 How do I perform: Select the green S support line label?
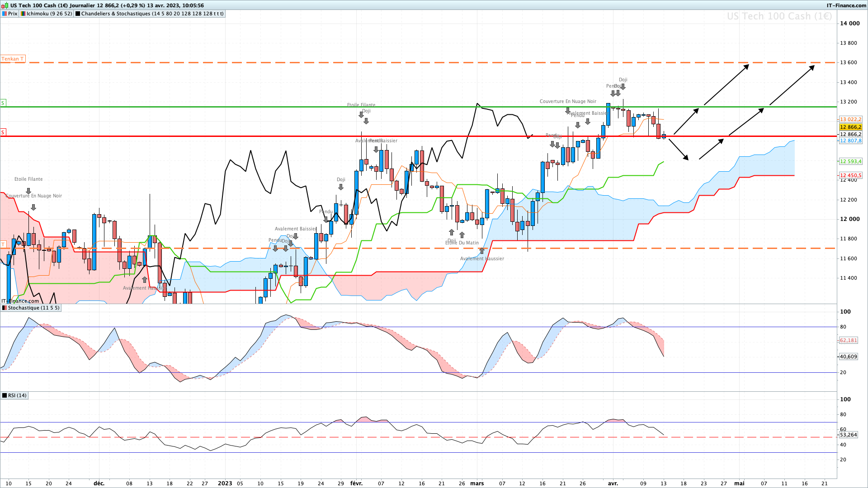pos(3,103)
